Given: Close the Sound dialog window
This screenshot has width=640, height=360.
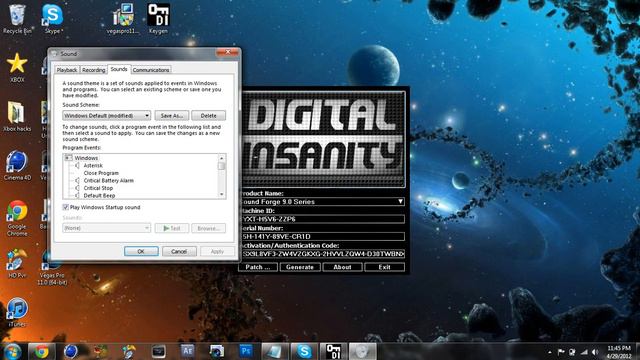Looking at the screenshot, I should click(228, 52).
